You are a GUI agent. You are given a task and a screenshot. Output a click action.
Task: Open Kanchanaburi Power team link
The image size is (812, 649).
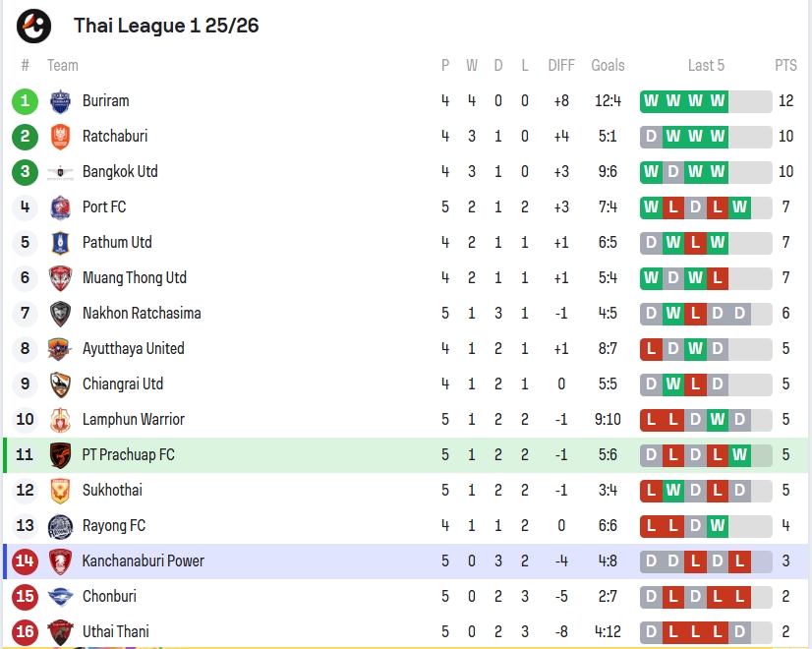pos(144,560)
